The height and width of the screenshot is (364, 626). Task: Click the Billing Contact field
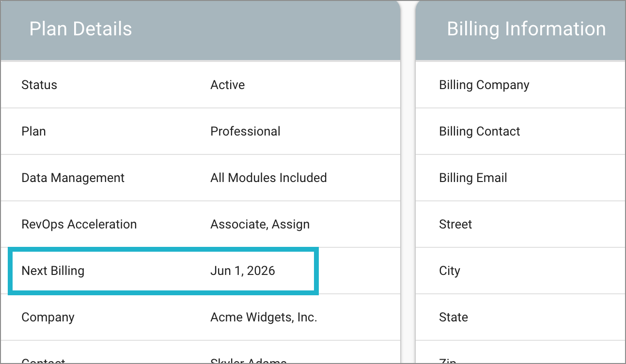[x=480, y=131]
